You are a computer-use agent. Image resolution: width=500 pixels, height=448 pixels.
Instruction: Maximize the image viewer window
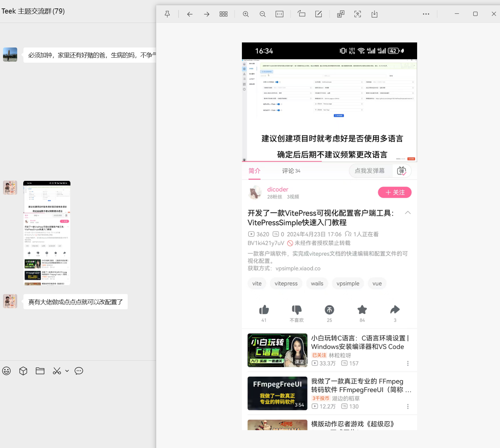pyautogui.click(x=475, y=14)
